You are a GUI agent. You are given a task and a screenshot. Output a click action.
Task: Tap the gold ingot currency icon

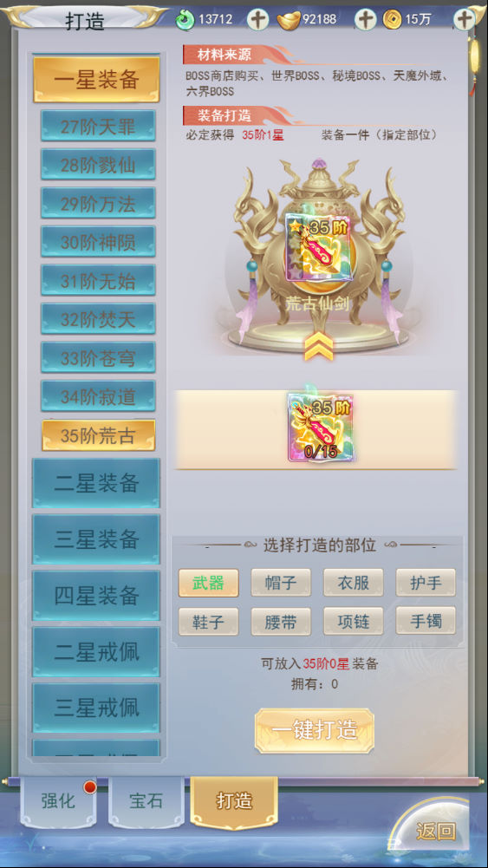pyautogui.click(x=289, y=20)
